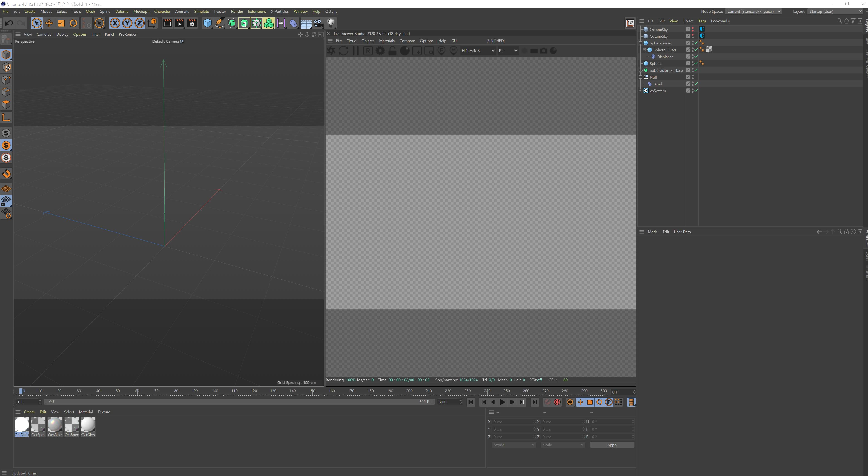Screen dimensions: 868x476
Task: Open Node Space dropdown
Action: click(753, 11)
